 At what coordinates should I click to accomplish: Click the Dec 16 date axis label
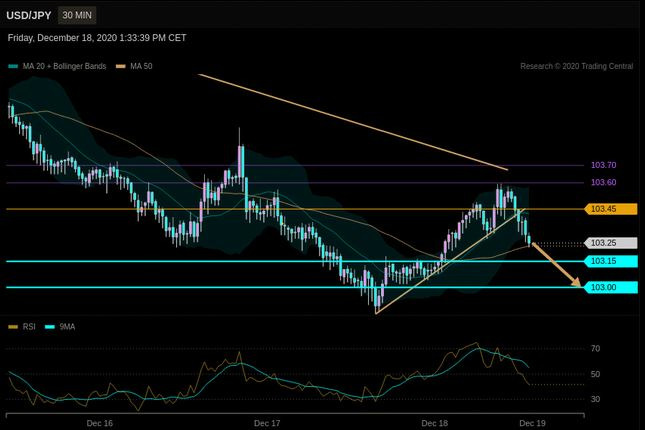[100, 423]
